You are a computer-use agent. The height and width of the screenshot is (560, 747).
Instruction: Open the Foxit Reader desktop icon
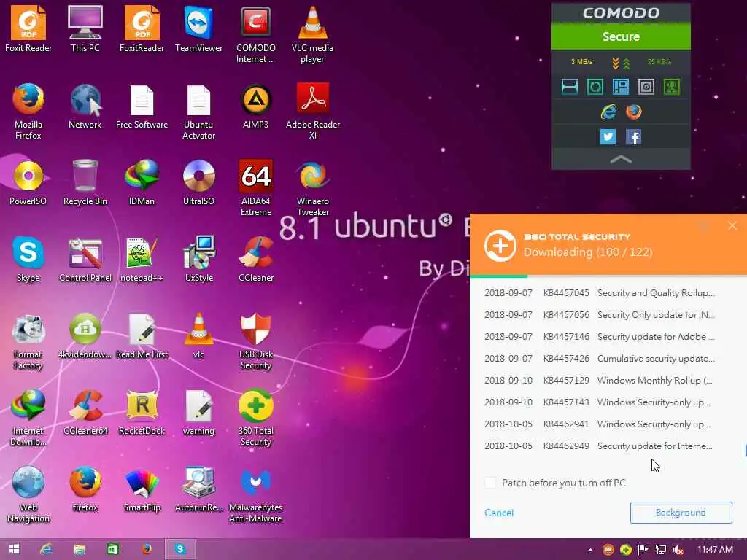pyautogui.click(x=28, y=28)
